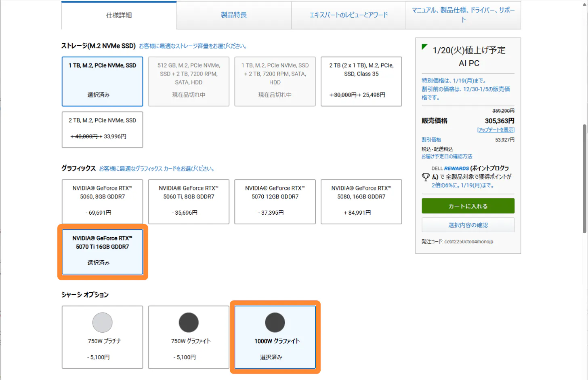Select GeForce RTX 5060 8GB graphics option
The image size is (588, 380).
(x=102, y=201)
